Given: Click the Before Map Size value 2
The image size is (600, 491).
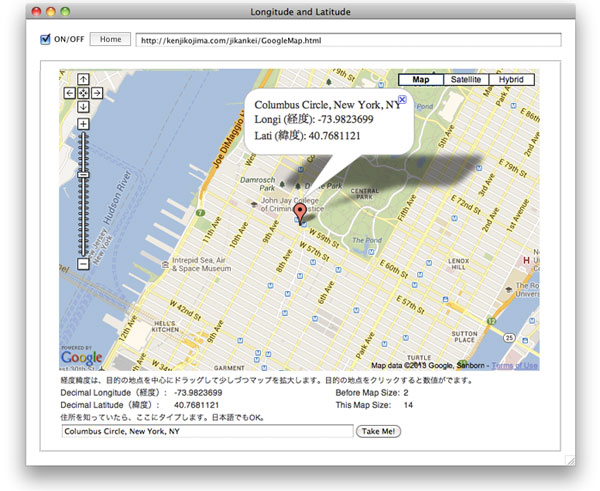Looking at the screenshot, I should click(406, 393).
